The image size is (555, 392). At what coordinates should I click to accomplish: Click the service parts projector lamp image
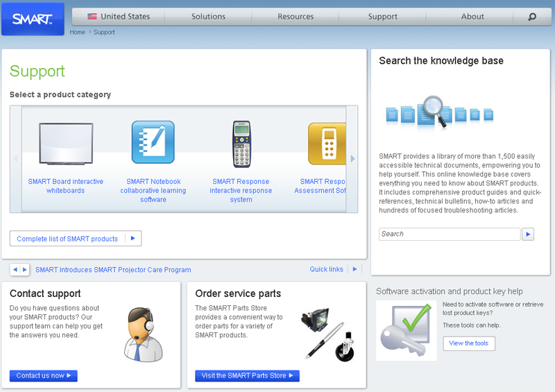click(316, 319)
